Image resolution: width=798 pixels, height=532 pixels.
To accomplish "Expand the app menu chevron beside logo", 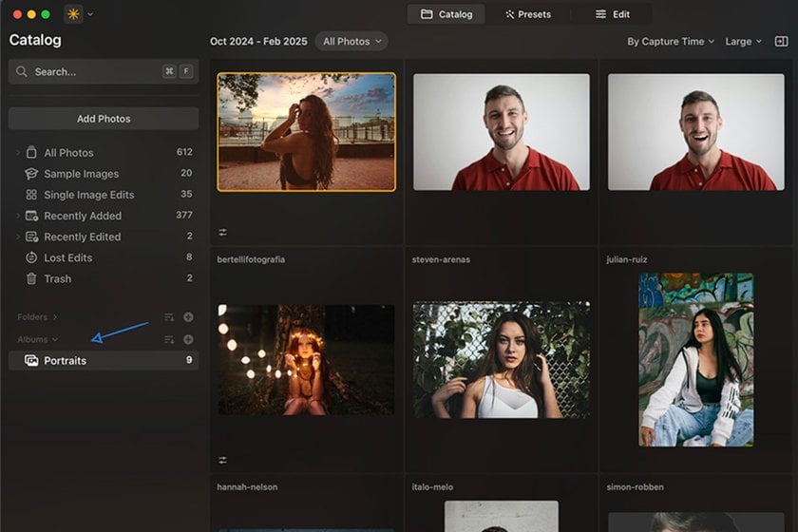I will [90, 14].
